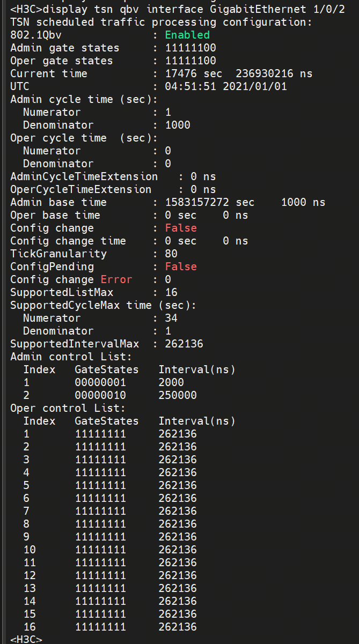
Task: Click the Admin cycle time denominator 1000
Action: 178,125
